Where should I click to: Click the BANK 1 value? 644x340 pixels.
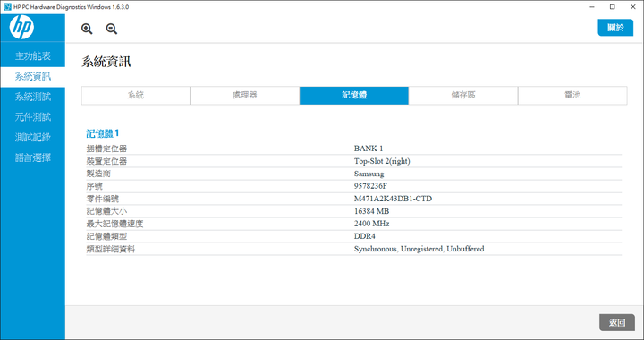click(x=369, y=149)
